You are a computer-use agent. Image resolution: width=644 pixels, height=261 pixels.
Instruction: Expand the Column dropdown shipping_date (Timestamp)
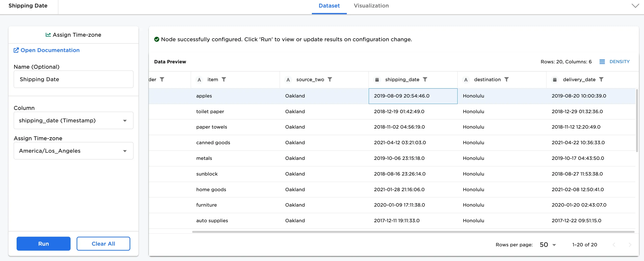(x=73, y=120)
